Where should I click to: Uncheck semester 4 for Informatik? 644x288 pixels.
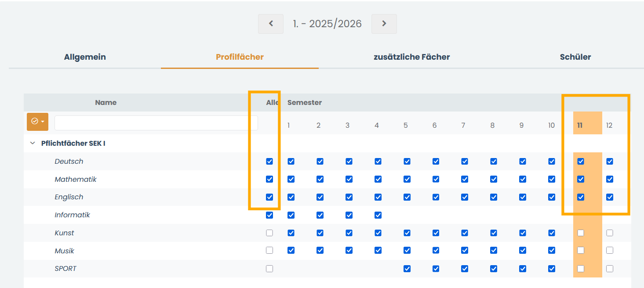[378, 215]
